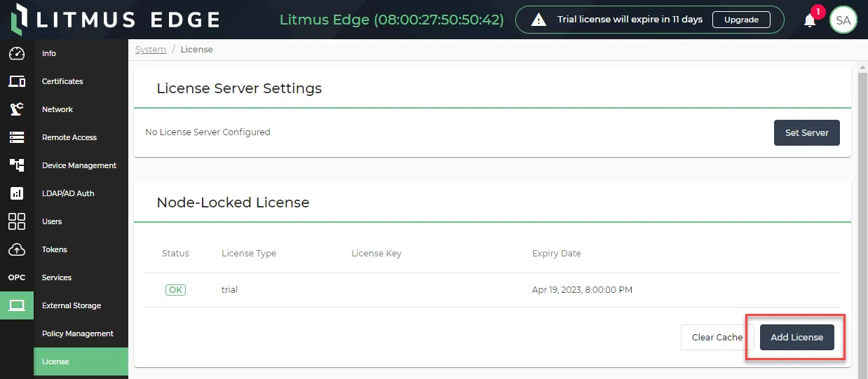Click the Add License button
The height and width of the screenshot is (379, 868).
coord(797,337)
